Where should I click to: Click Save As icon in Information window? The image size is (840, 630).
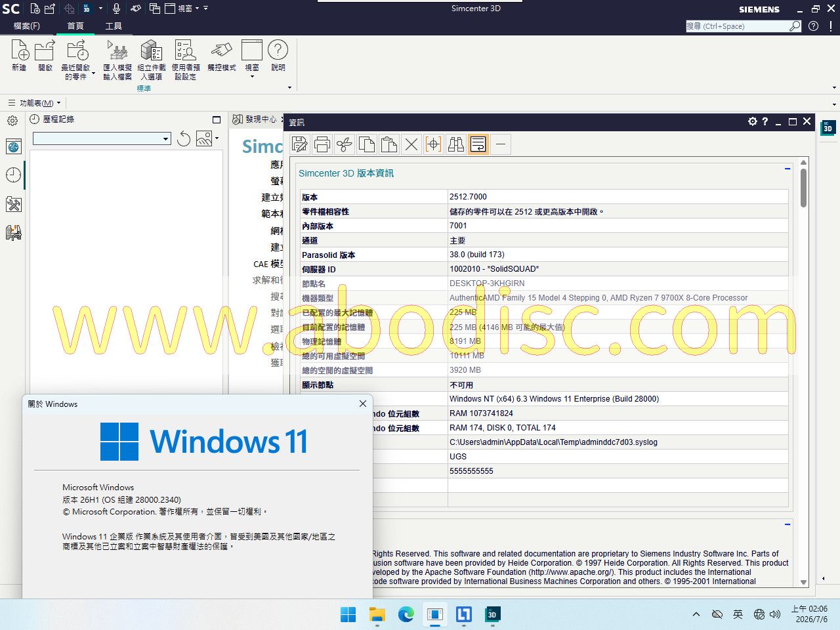click(300, 144)
